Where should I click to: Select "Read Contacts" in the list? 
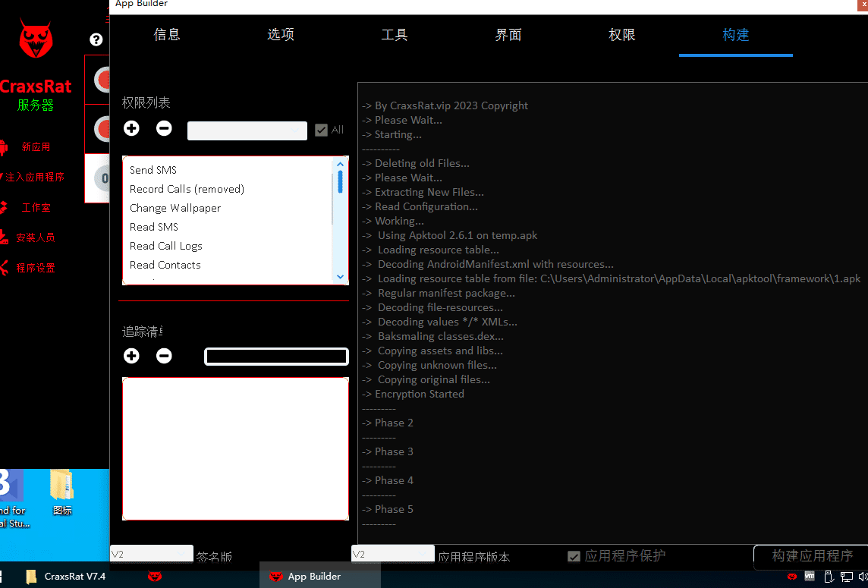click(x=165, y=265)
